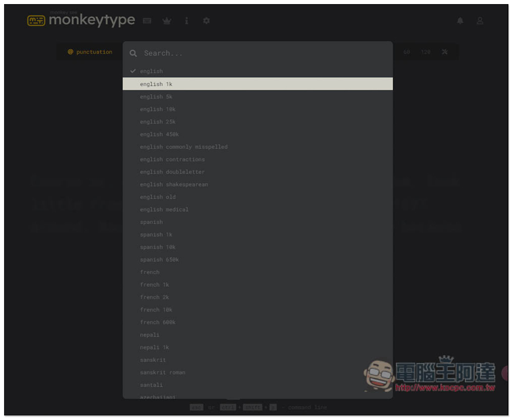The image size is (512, 420).
Task: Click the monkeytype logo icon
Action: [x=36, y=20]
